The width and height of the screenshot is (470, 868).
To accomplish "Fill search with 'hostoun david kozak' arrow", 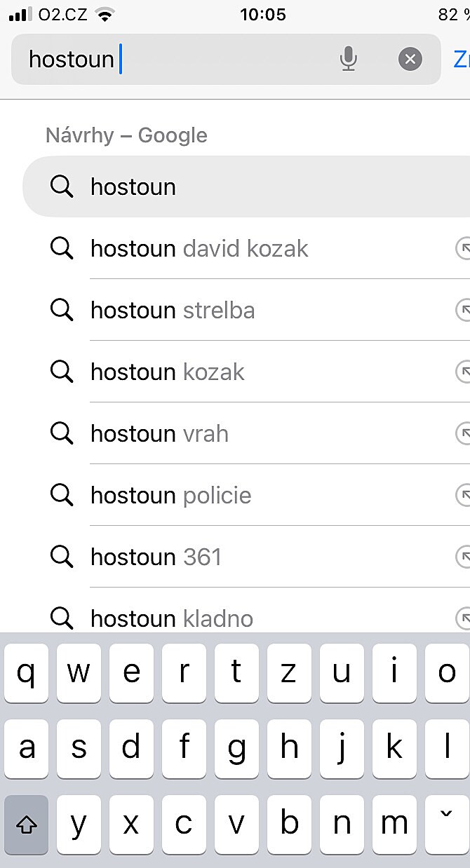I will tap(463, 249).
